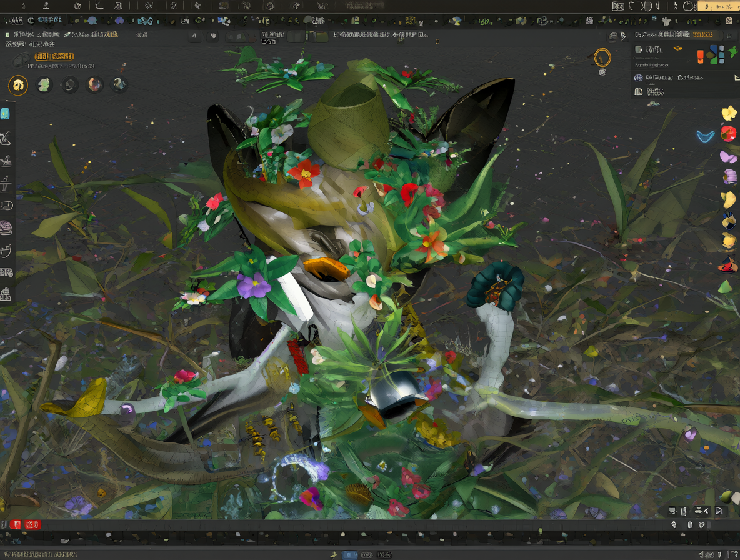Click the yellow highlighted field in top-right bar
Screen dimensions: 740x560
pos(719,6)
